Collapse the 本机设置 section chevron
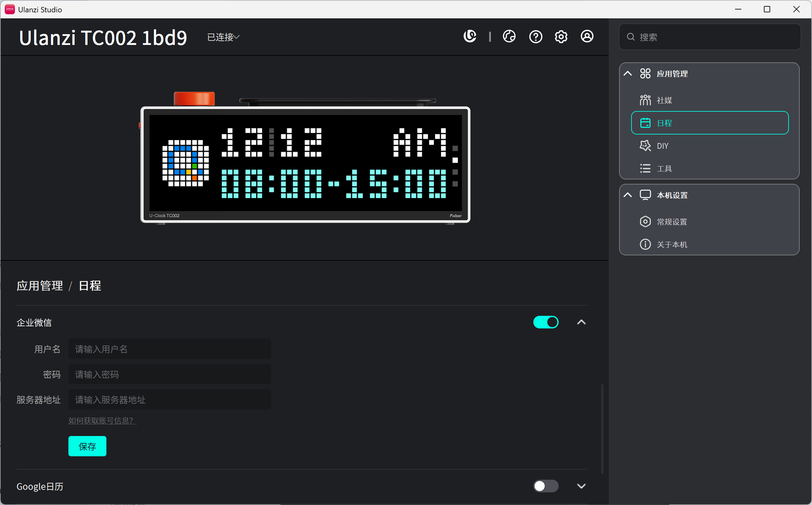 [627, 195]
